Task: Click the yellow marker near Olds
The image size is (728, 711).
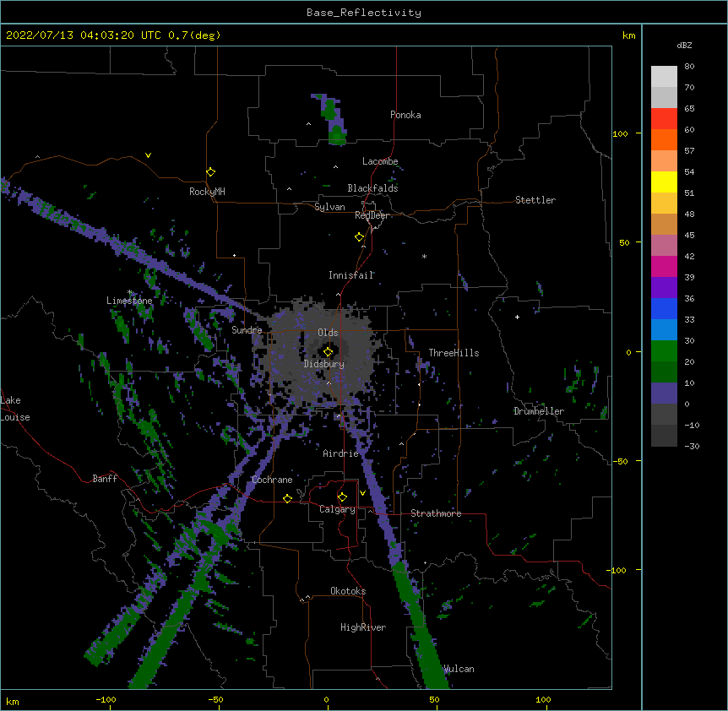Action: (328, 352)
